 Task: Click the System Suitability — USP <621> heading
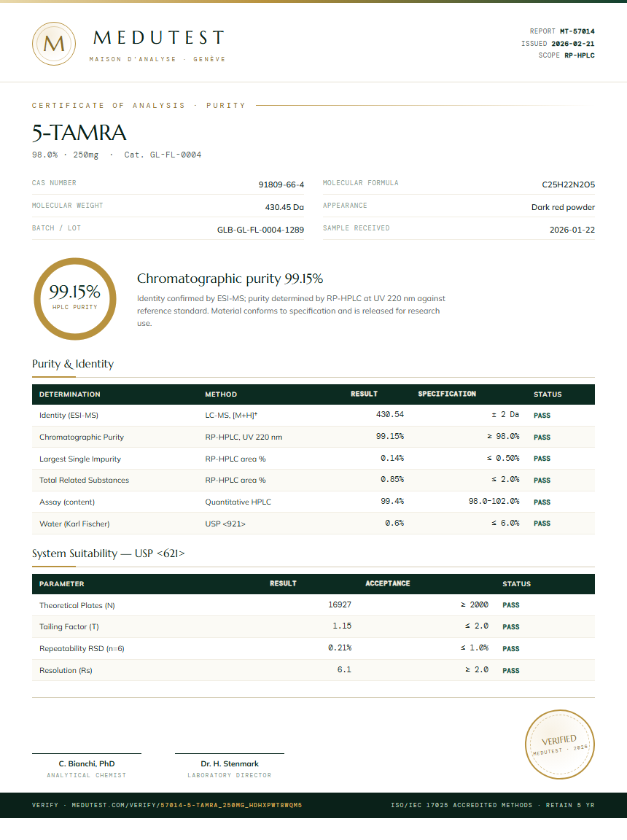click(x=108, y=553)
